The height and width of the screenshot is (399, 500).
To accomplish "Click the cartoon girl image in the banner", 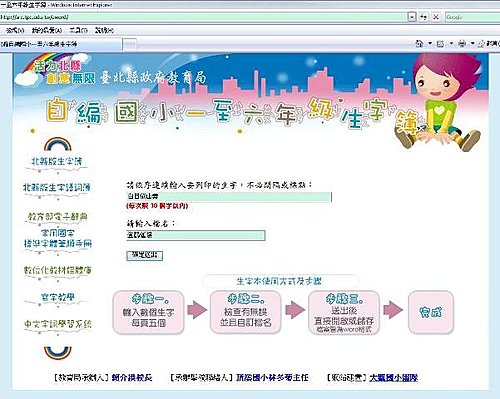I will point(438,103).
